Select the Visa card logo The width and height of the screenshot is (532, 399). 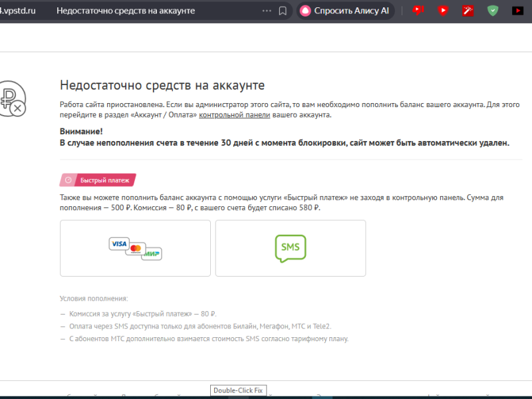click(x=119, y=244)
